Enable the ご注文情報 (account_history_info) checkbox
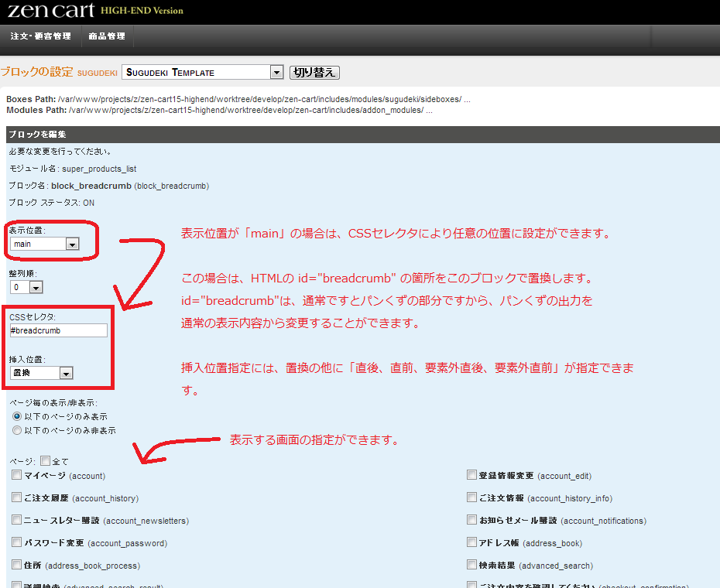This screenshot has height=588, width=720. pyautogui.click(x=471, y=497)
